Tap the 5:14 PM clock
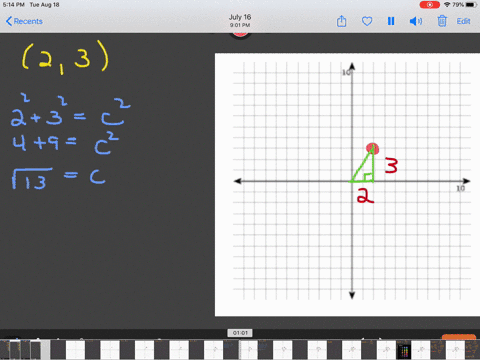 (14, 5)
